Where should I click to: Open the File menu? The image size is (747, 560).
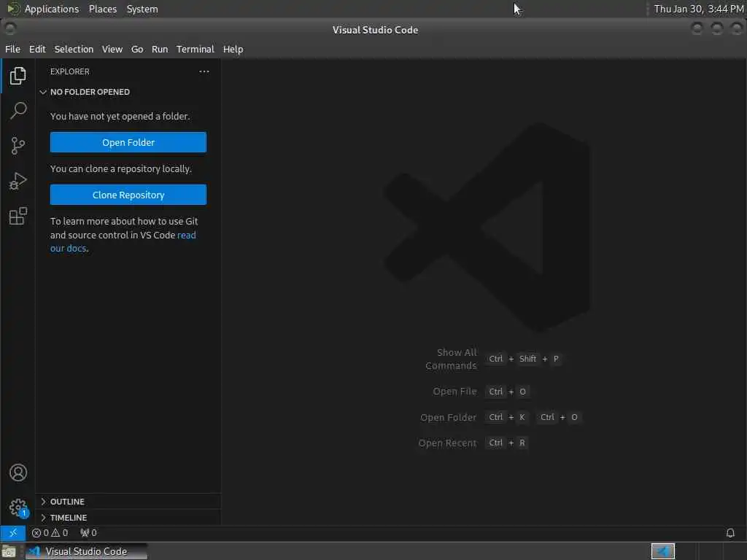point(12,49)
